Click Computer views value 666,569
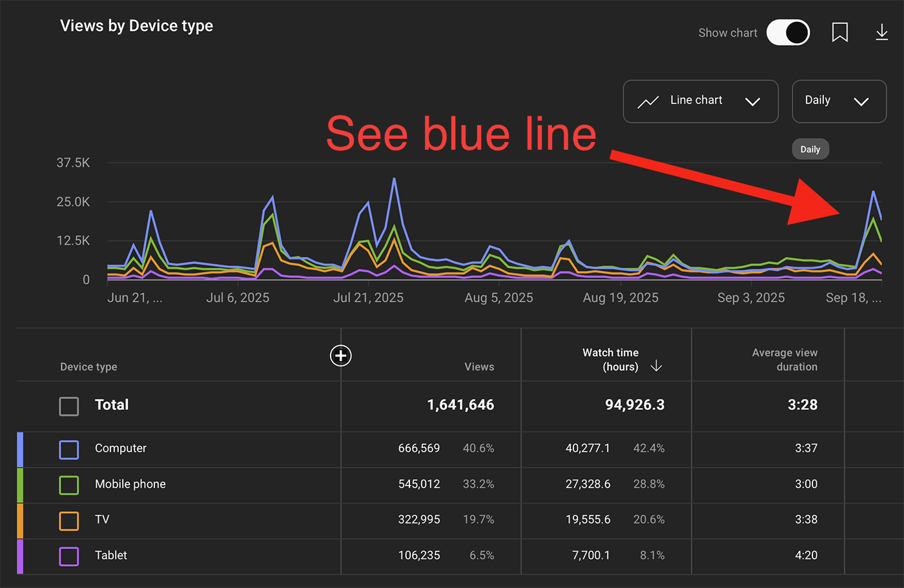Viewport: 904px width, 588px height. coord(419,448)
